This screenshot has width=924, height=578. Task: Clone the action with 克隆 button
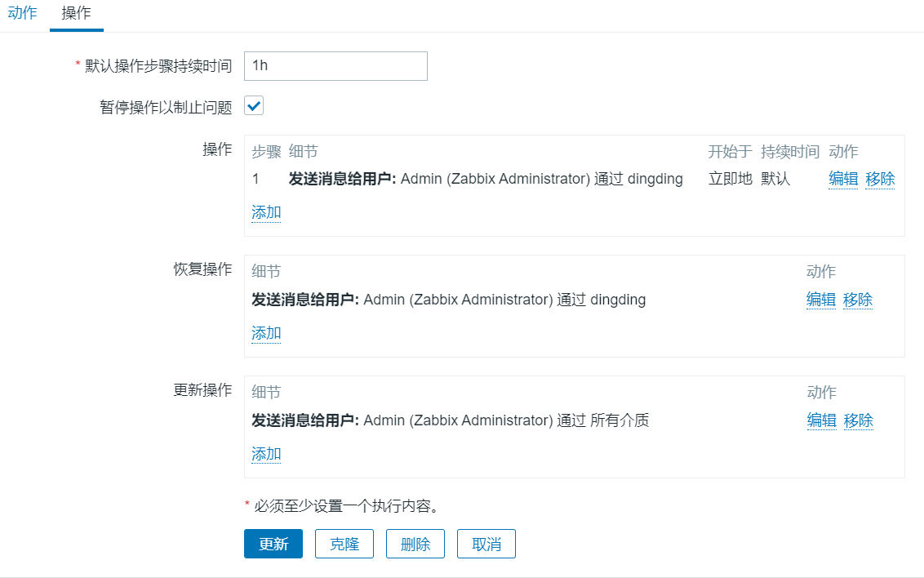[x=344, y=544]
